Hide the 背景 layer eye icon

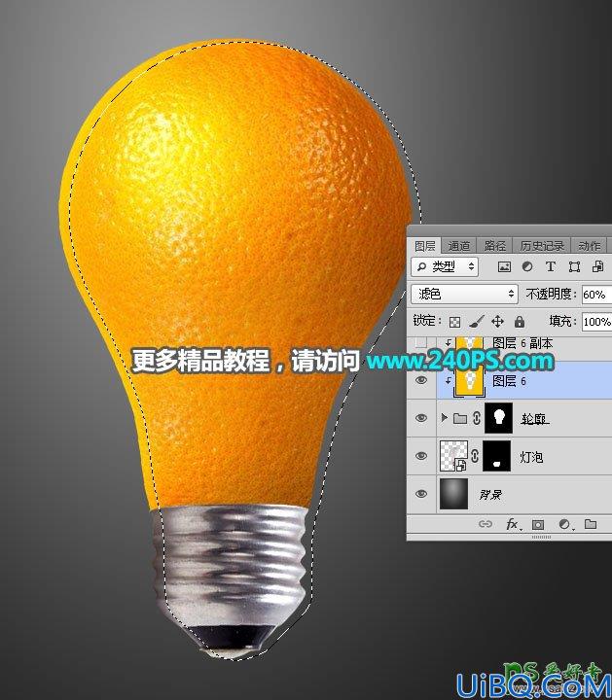(x=420, y=494)
